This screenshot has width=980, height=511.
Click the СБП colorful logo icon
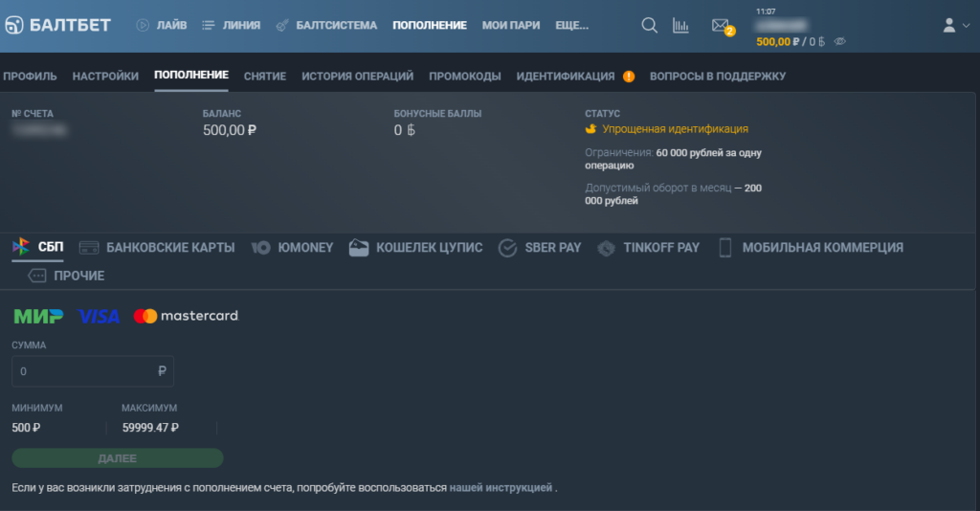point(21,246)
